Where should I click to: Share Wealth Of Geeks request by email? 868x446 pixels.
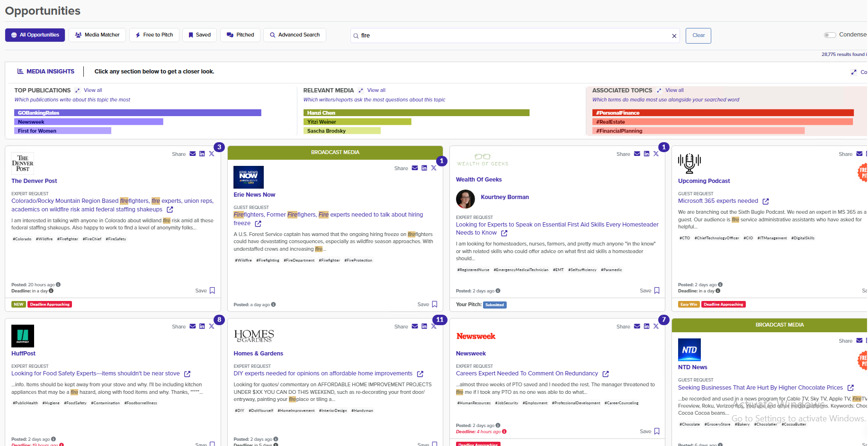(637, 154)
